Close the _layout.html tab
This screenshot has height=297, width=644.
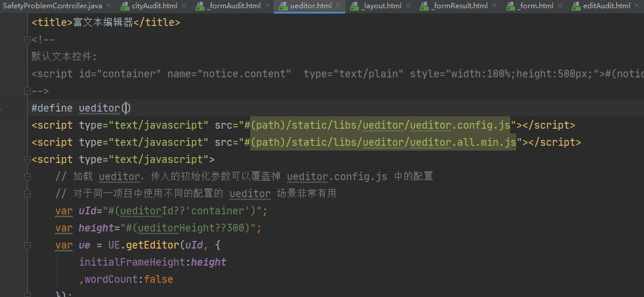click(x=409, y=6)
